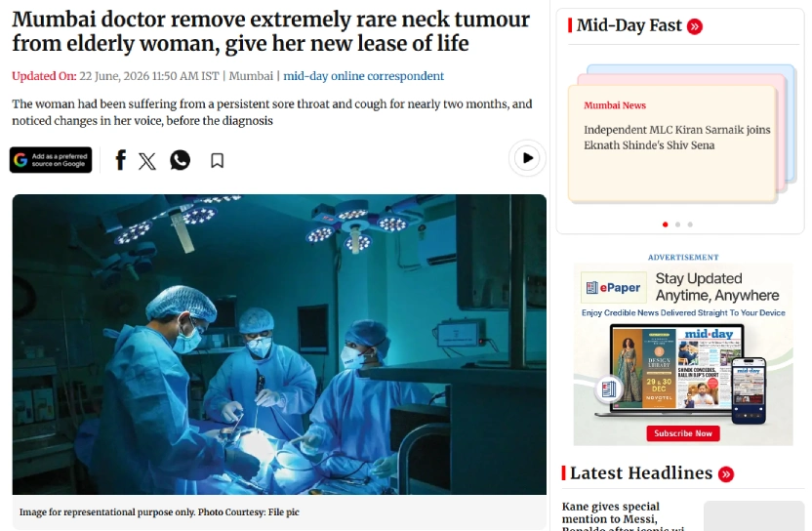Viewport: 812px width, 531px height.
Task: Open the Latest Headlines arrow icon
Action: click(726, 474)
